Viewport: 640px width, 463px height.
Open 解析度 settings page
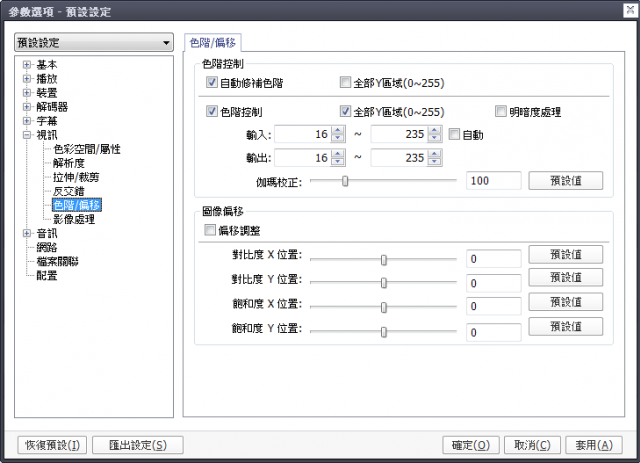click(x=69, y=163)
